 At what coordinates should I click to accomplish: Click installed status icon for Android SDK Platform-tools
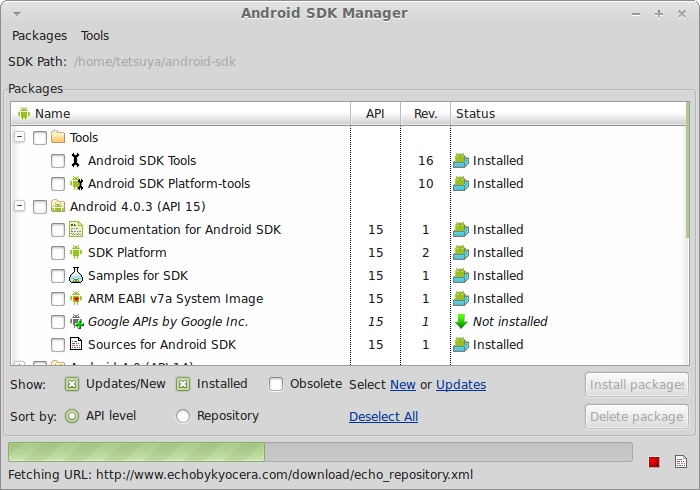[x=461, y=183]
